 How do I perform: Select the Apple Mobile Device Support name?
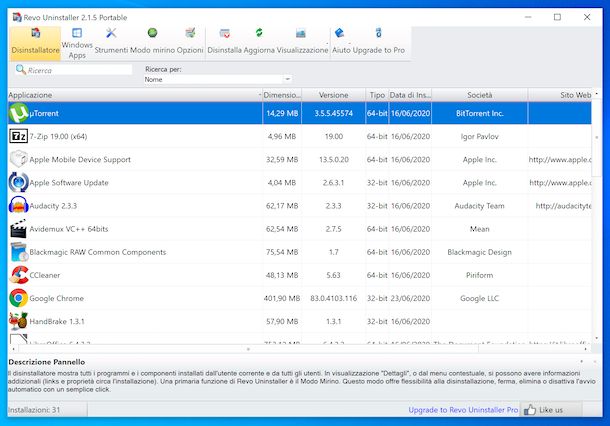click(80, 160)
